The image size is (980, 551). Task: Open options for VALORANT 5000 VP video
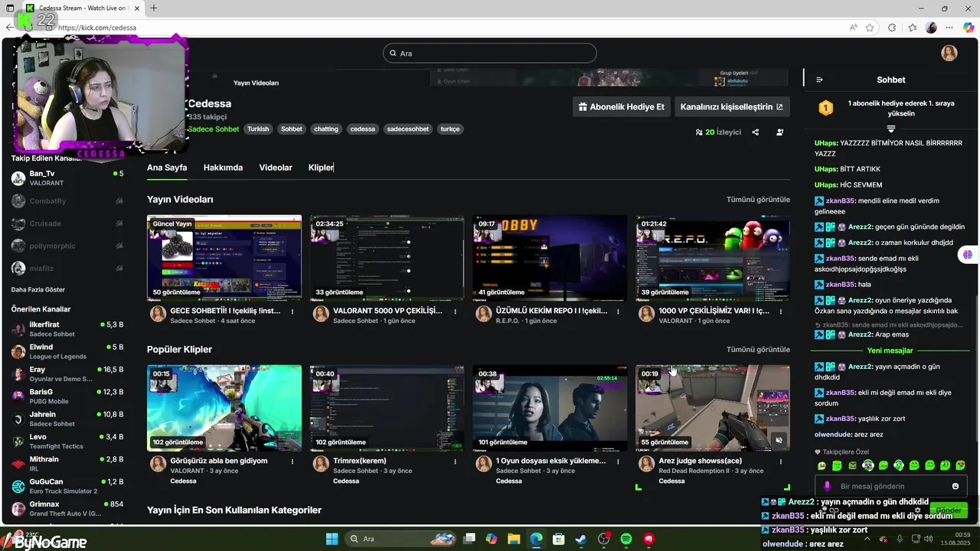pos(456,311)
